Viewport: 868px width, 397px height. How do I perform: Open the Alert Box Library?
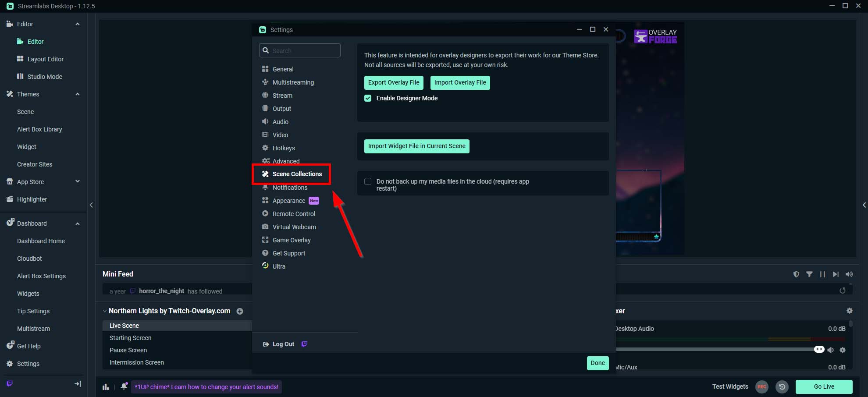point(39,129)
